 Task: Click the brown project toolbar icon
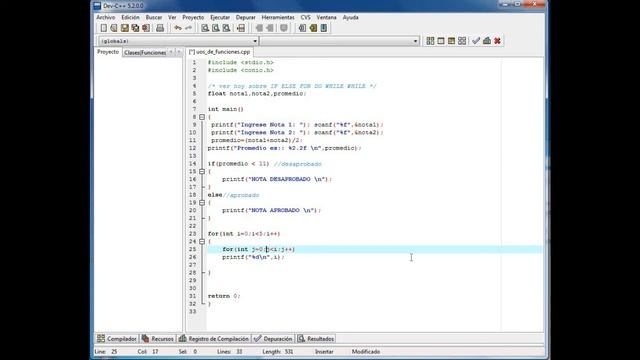pyautogui.click(x=313, y=28)
